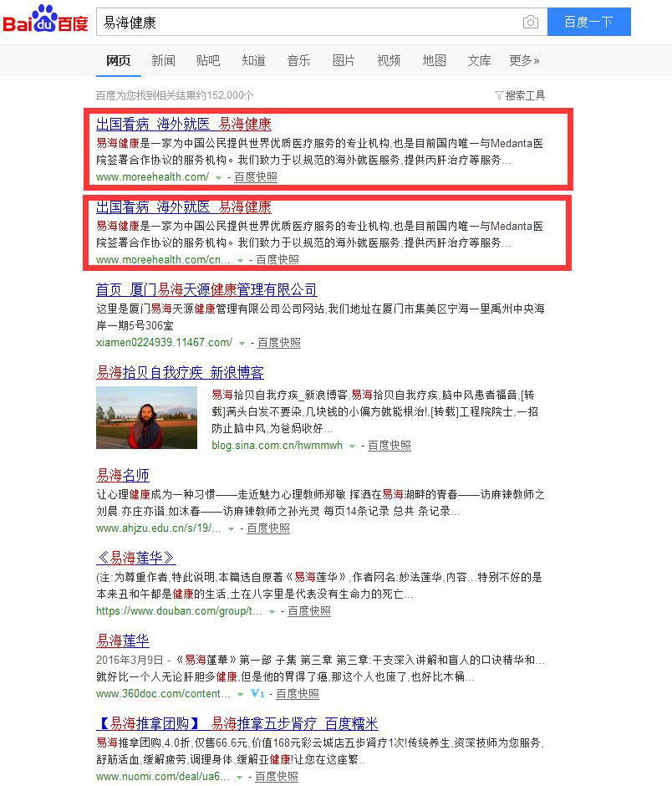Click URL www.360doc.com/content...
The width and height of the screenshot is (672, 786).
point(163,693)
